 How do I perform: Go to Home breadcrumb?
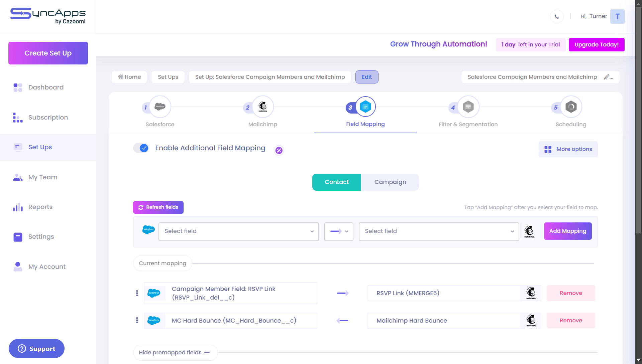pos(129,77)
